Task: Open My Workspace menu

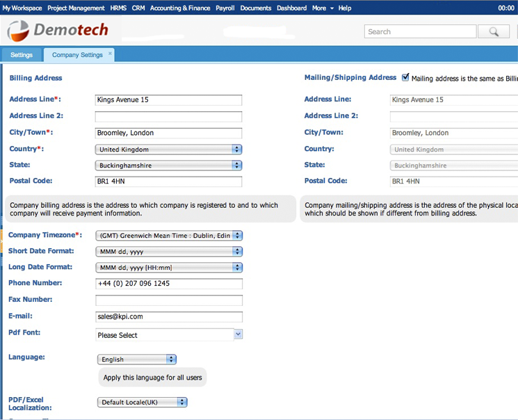Action: point(22,8)
